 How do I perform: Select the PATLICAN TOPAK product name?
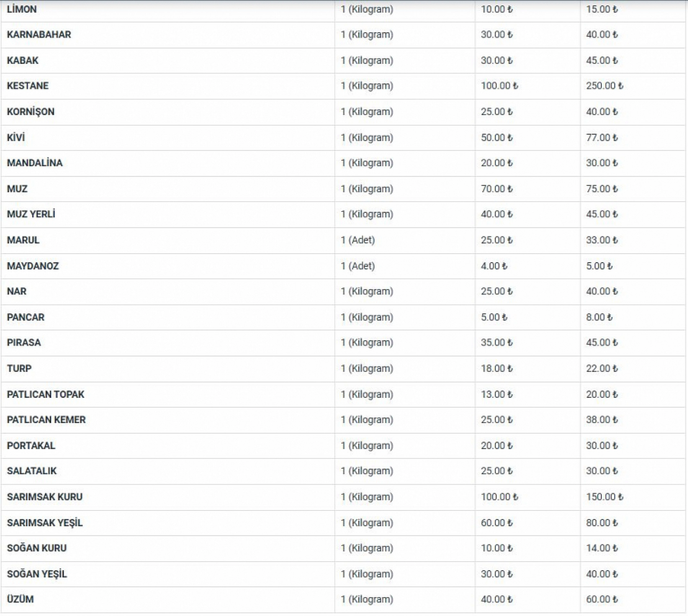click(x=45, y=394)
